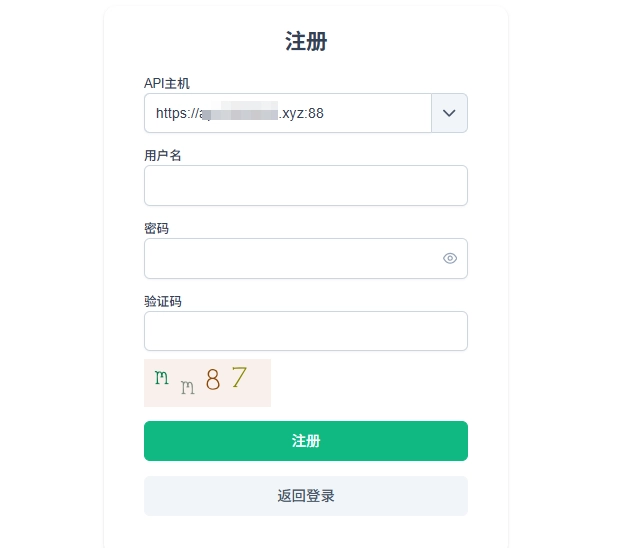The image size is (635, 548).
Task: Click inside the API主机 URL combo box
Action: pos(287,113)
